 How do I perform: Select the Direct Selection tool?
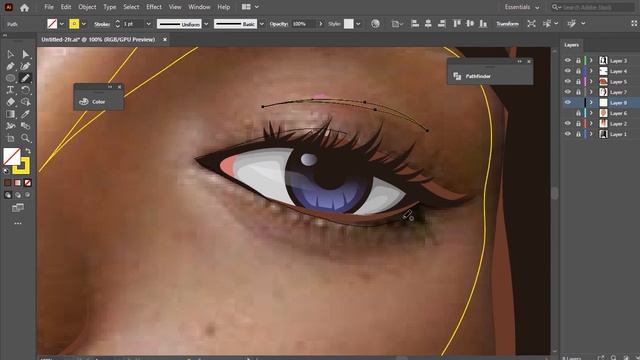26,54
